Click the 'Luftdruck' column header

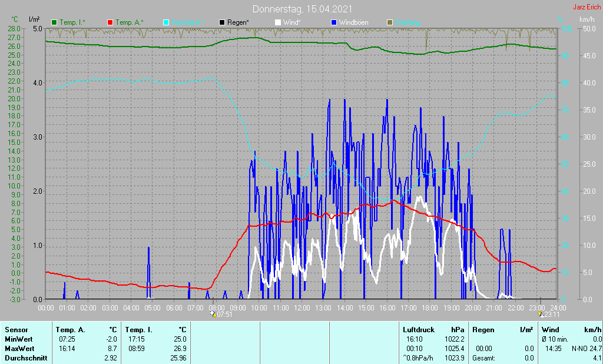419,330
